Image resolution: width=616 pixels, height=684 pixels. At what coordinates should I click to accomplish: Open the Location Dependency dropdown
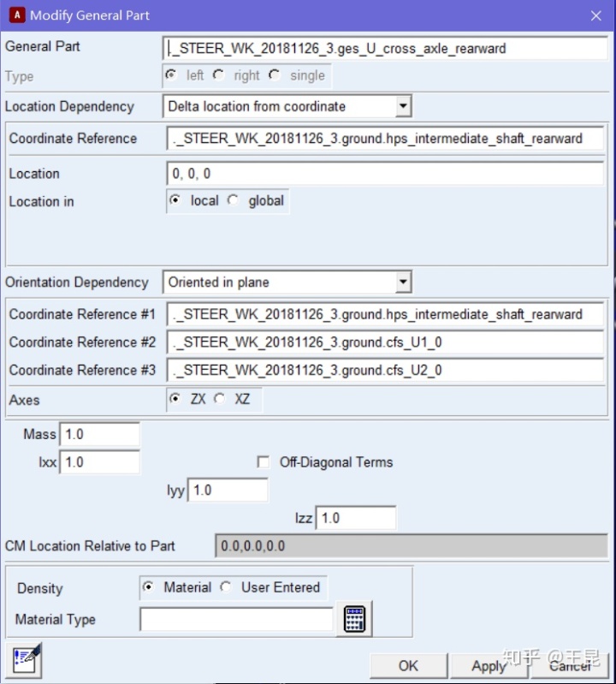tap(403, 106)
